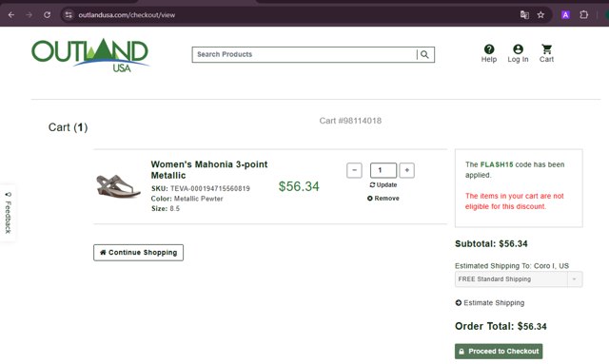Open Women's Mahonia 3-point Metallic product link
The height and width of the screenshot is (364, 609).
pyautogui.click(x=209, y=169)
